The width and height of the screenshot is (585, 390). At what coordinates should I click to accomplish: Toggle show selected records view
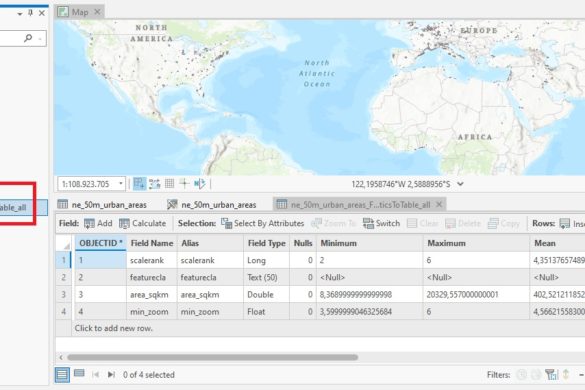pos(79,374)
